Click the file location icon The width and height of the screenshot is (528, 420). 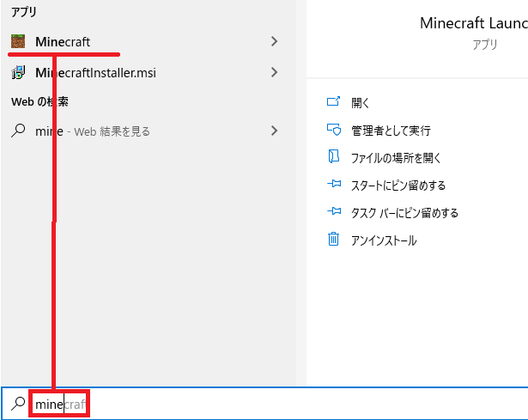(x=333, y=156)
